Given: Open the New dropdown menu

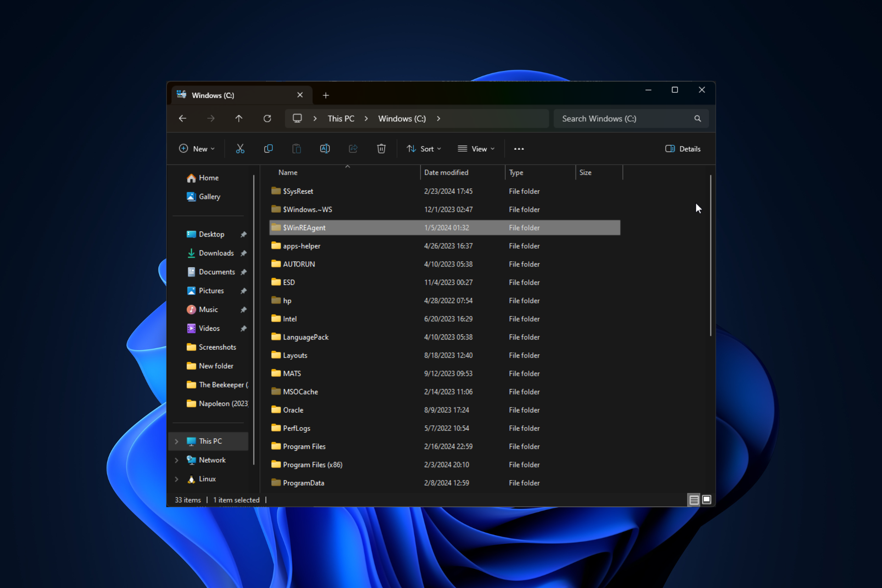Looking at the screenshot, I should pos(197,149).
